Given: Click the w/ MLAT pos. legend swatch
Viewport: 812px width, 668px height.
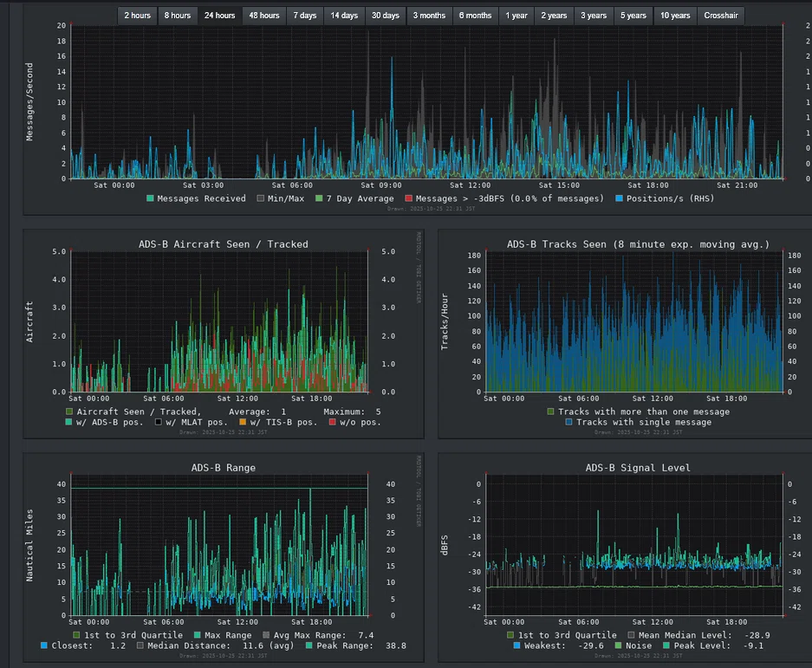Looking at the screenshot, I should (159, 422).
